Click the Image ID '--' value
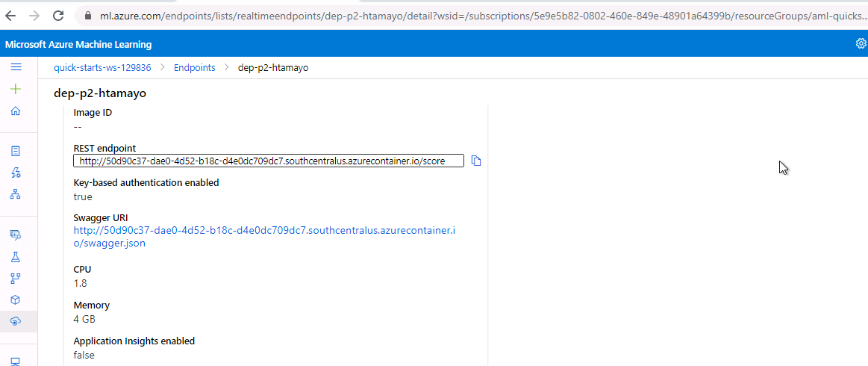The width and height of the screenshot is (868, 366). click(78, 127)
